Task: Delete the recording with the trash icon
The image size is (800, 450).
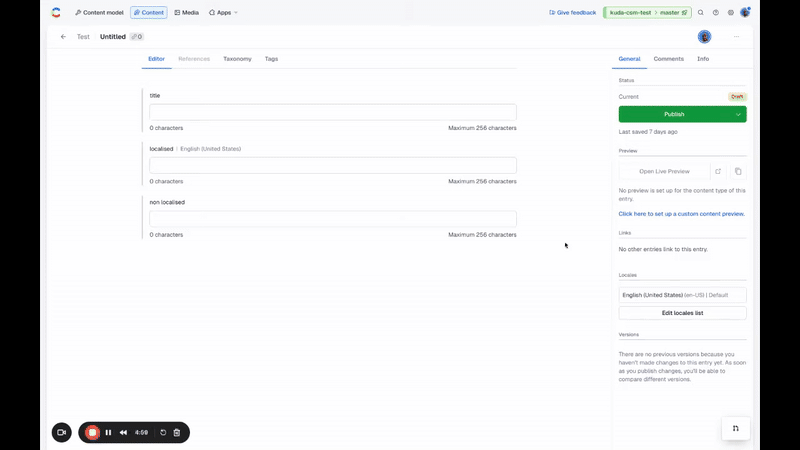Action: pyautogui.click(x=177, y=433)
